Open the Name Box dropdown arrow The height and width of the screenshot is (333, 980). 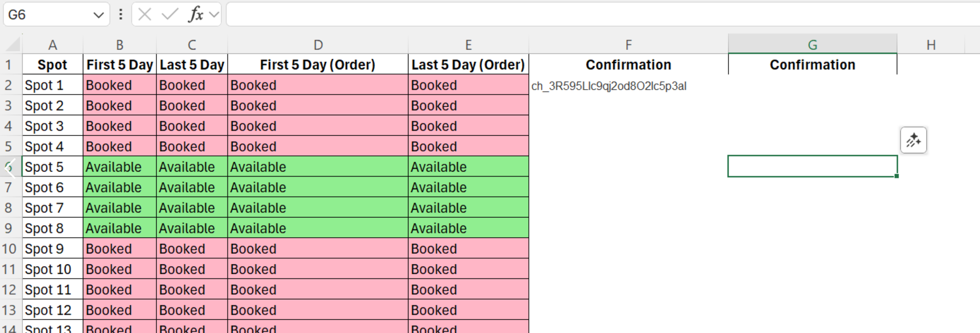click(99, 15)
